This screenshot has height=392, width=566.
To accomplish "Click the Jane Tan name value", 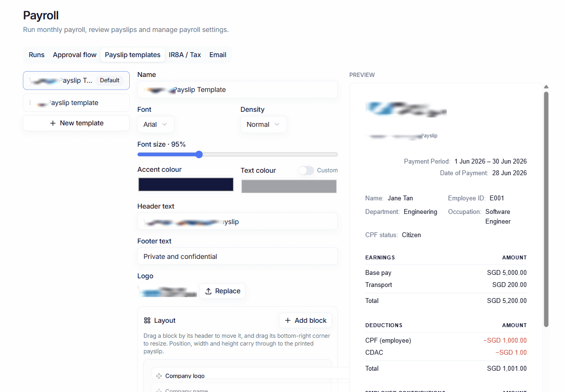I will click(x=400, y=198).
